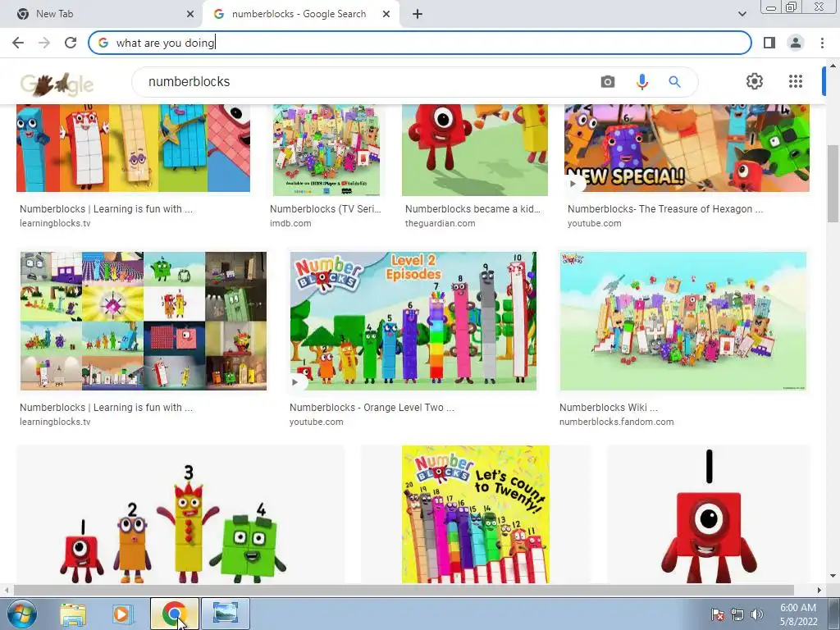Open the Chrome three-dot menu
The height and width of the screenshot is (630, 840).
(x=822, y=43)
